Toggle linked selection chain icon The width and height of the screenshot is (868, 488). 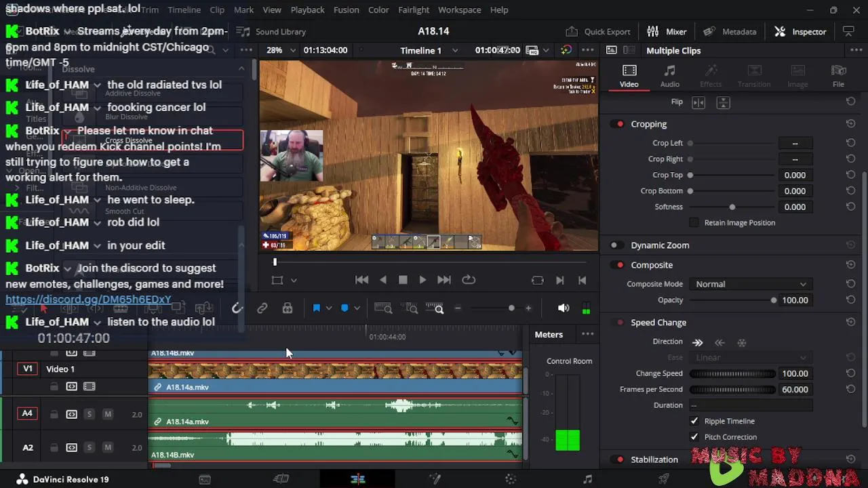coord(262,308)
